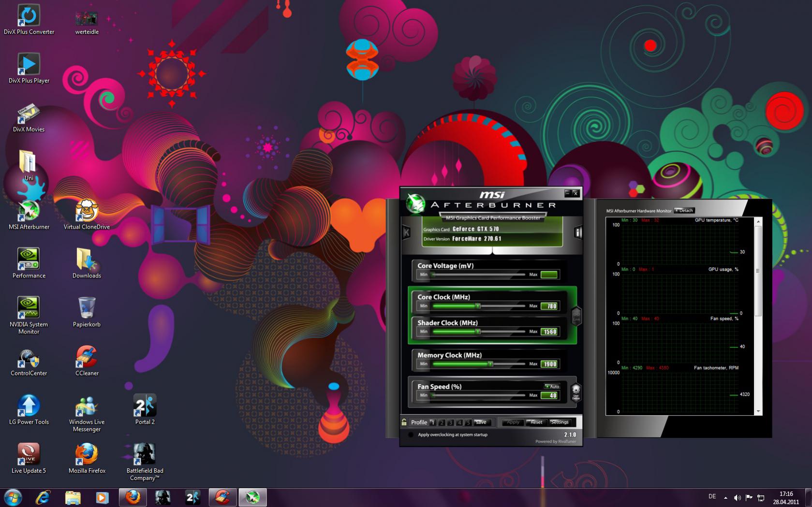Toggle the User Define fan control button
This screenshot has width=812, height=507.
pyautogui.click(x=576, y=392)
